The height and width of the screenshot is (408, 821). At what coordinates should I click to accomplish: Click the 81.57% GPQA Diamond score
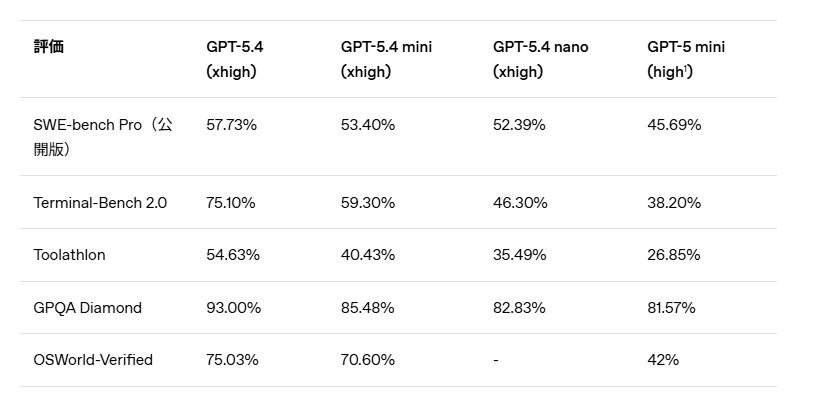click(671, 308)
